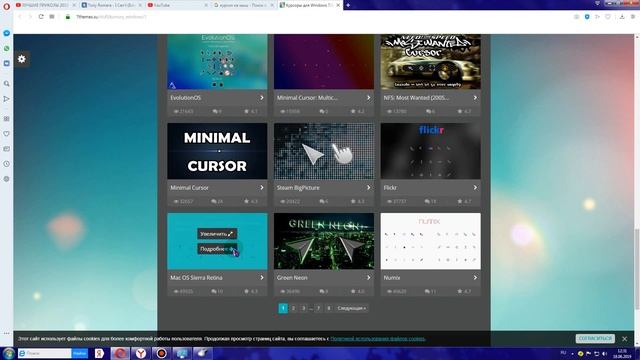The height and width of the screenshot is (360, 640).
Task: Go to pagination page 8
Action: tap(329, 308)
